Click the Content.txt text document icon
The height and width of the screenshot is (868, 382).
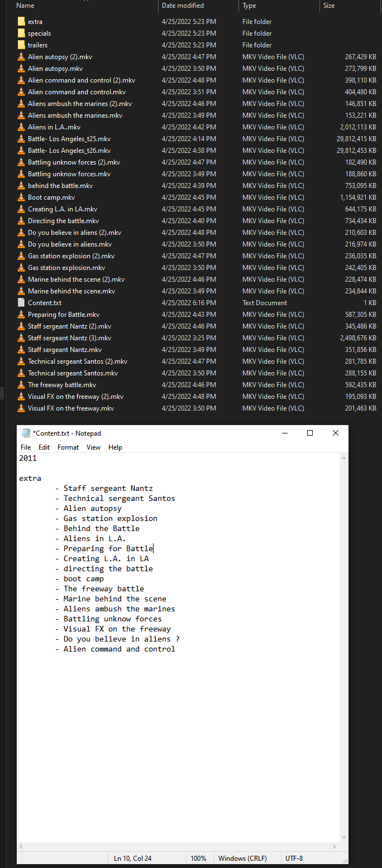pyautogui.click(x=21, y=303)
